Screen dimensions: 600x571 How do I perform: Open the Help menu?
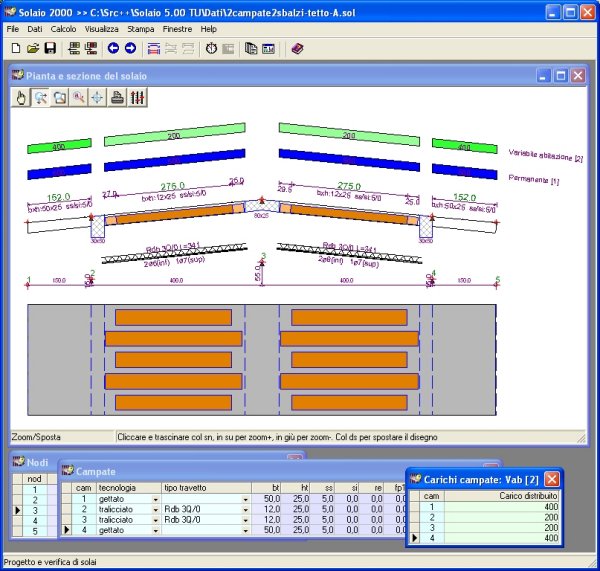click(x=209, y=29)
